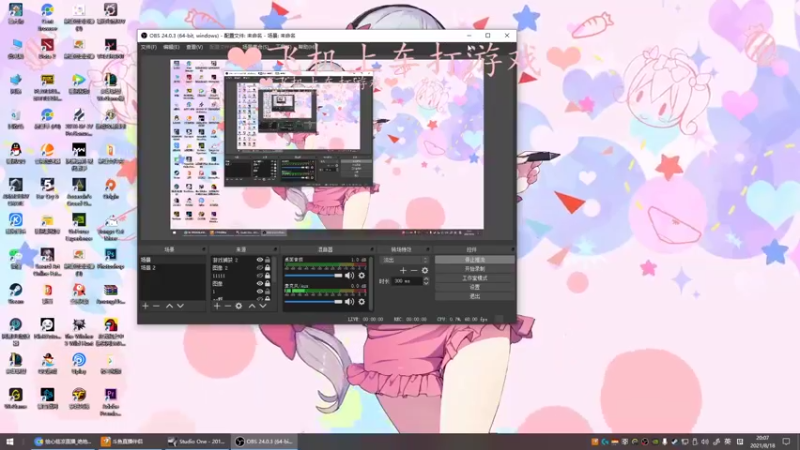800x450 pixels.
Task: Switch to Studio One taskbar window
Action: coord(197,442)
